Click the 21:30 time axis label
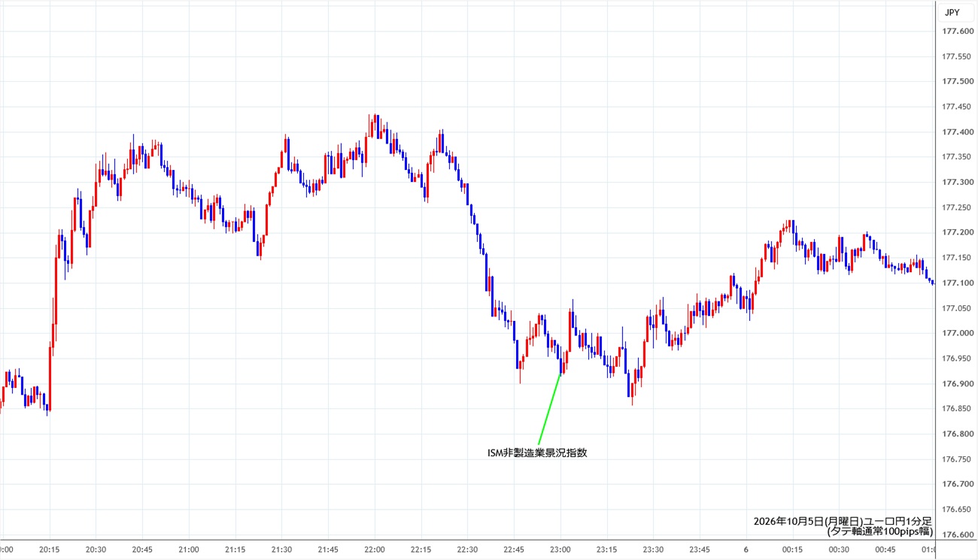Image resolution: width=978 pixels, height=560 pixels. point(282,549)
